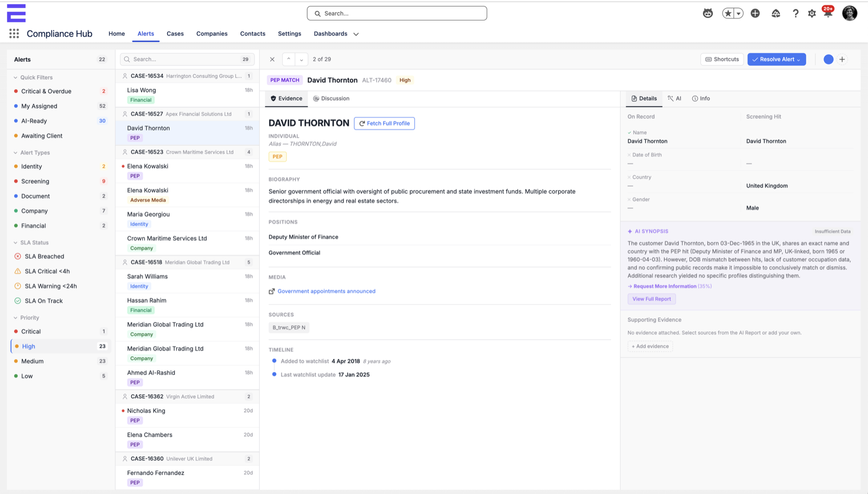
Task: Filter by My Assigned
Action: pyautogui.click(x=61, y=106)
